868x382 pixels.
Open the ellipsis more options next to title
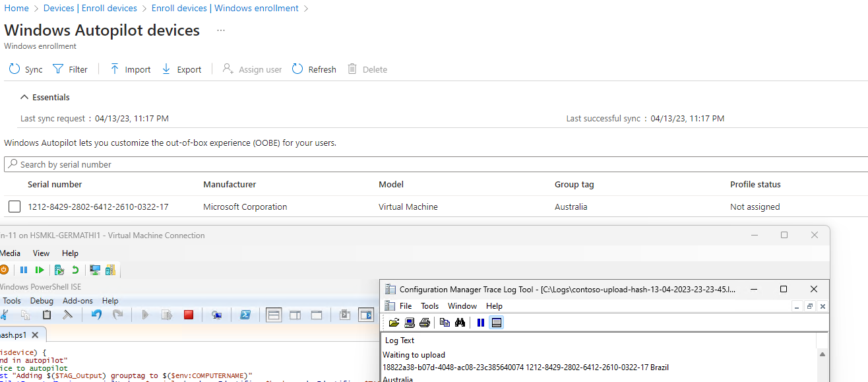click(221, 31)
